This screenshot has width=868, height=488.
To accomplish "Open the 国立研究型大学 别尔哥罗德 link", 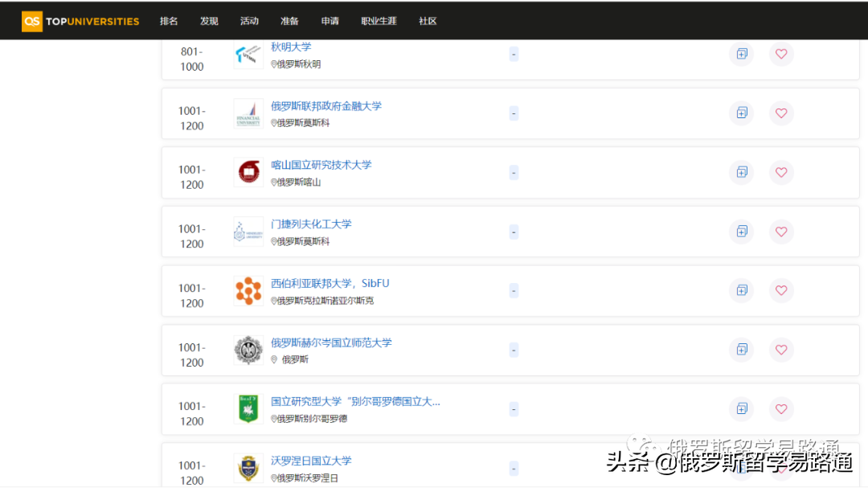I will tap(355, 402).
